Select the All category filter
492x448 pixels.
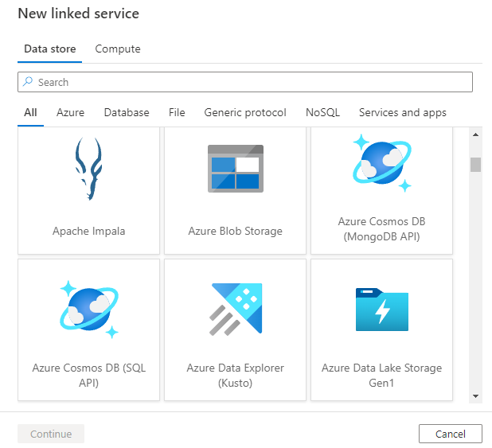pos(30,113)
